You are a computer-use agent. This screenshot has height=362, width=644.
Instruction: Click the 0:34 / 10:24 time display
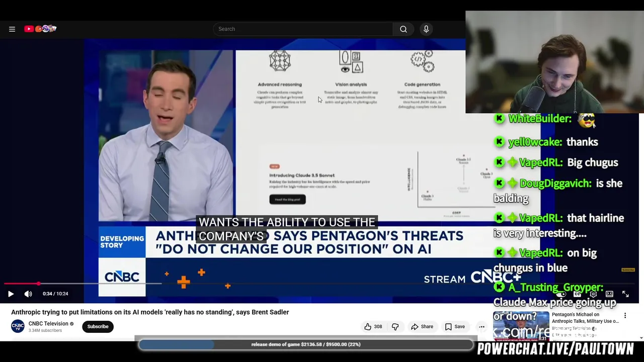(x=55, y=294)
